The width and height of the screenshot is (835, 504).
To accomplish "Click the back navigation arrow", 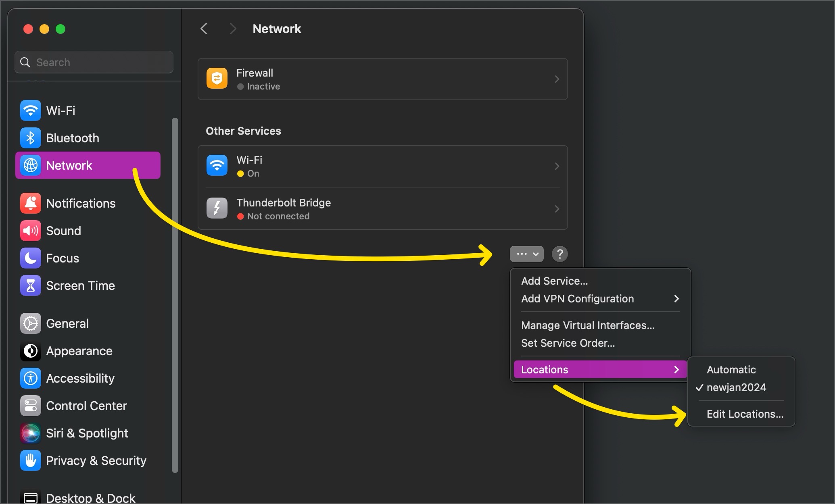I will tap(204, 29).
